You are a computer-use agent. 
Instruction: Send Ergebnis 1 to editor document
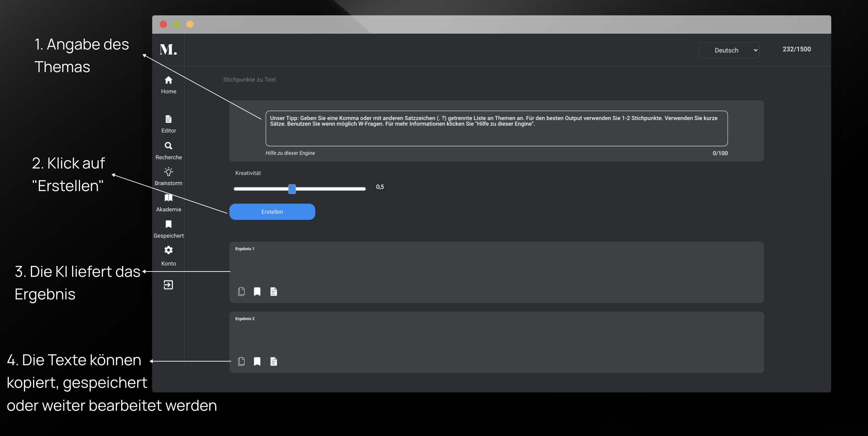[x=274, y=291]
